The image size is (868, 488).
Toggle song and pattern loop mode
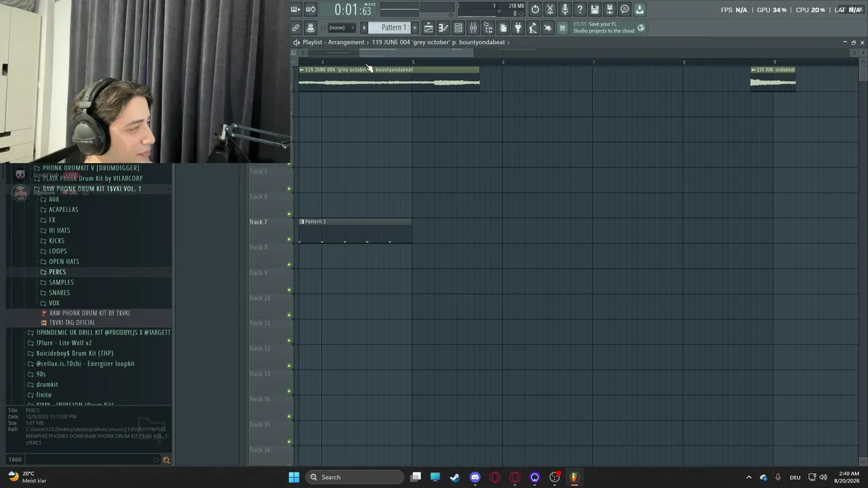(x=311, y=9)
